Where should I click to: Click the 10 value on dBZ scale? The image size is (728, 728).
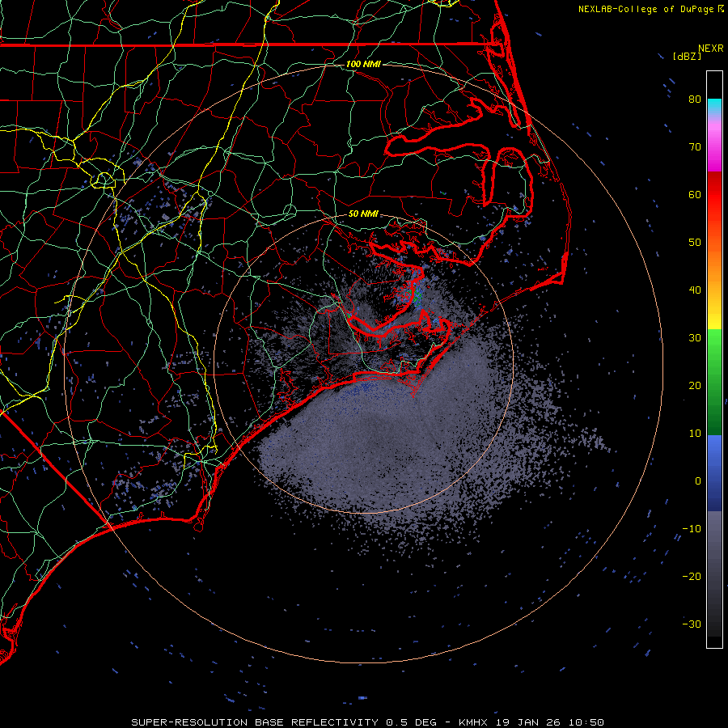[x=695, y=434]
